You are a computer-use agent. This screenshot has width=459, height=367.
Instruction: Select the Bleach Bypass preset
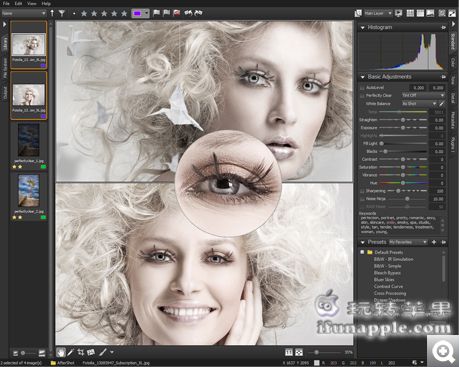(x=387, y=273)
